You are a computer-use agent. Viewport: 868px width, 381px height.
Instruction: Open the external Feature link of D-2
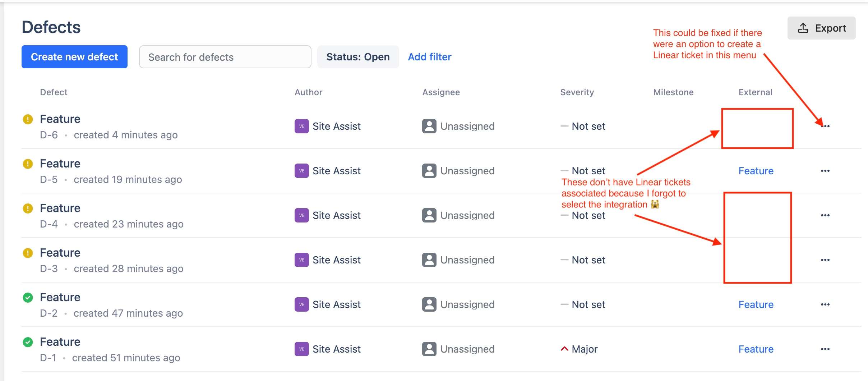pos(756,304)
